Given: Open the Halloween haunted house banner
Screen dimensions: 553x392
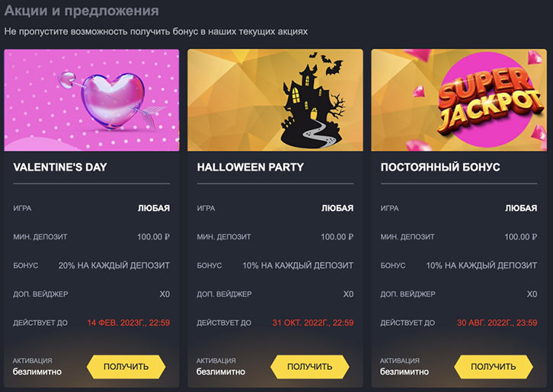Looking at the screenshot, I should (275, 100).
